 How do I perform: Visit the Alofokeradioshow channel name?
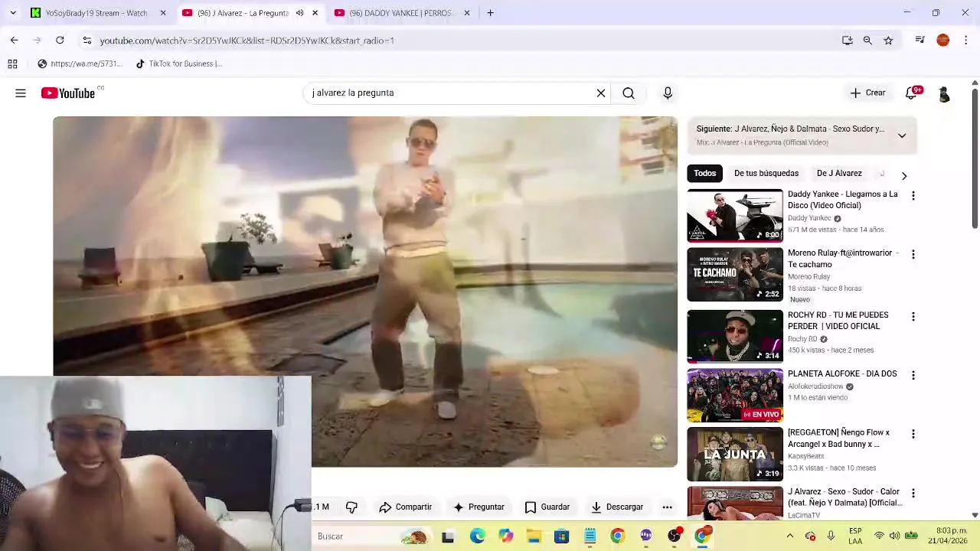pos(815,386)
